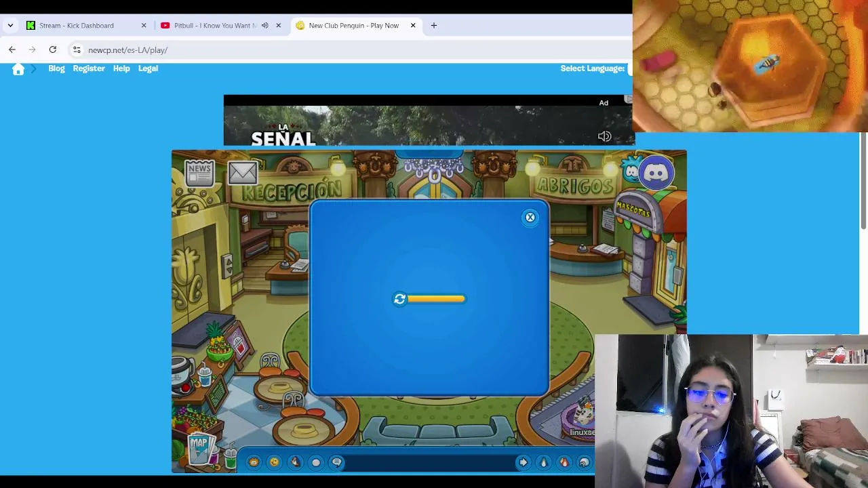
Task: Open a new browser tab
Action: tap(434, 26)
